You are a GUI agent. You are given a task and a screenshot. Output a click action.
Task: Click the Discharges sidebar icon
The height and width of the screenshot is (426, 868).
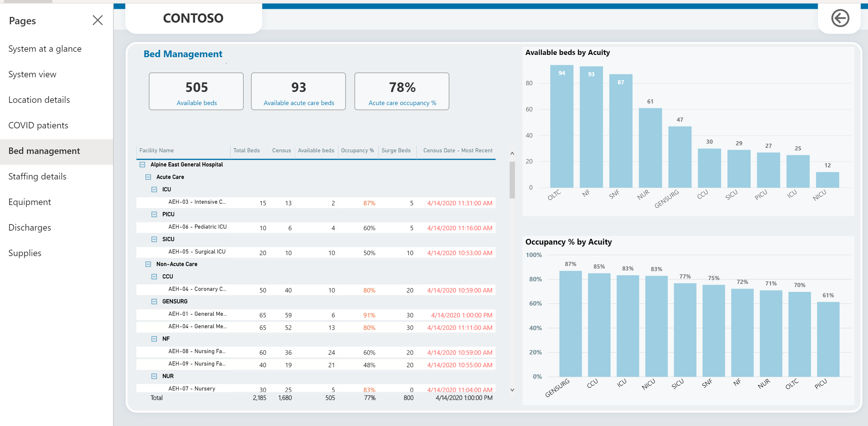tap(30, 227)
